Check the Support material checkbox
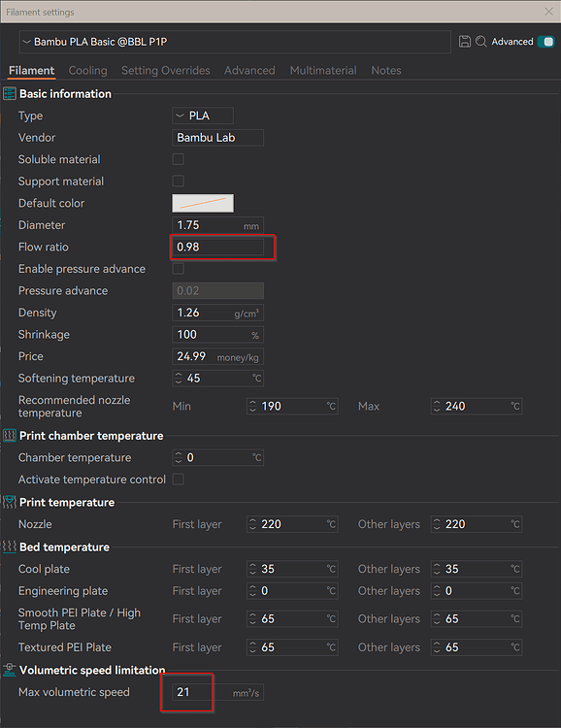Image resolution: width=561 pixels, height=728 pixels. coord(178,181)
